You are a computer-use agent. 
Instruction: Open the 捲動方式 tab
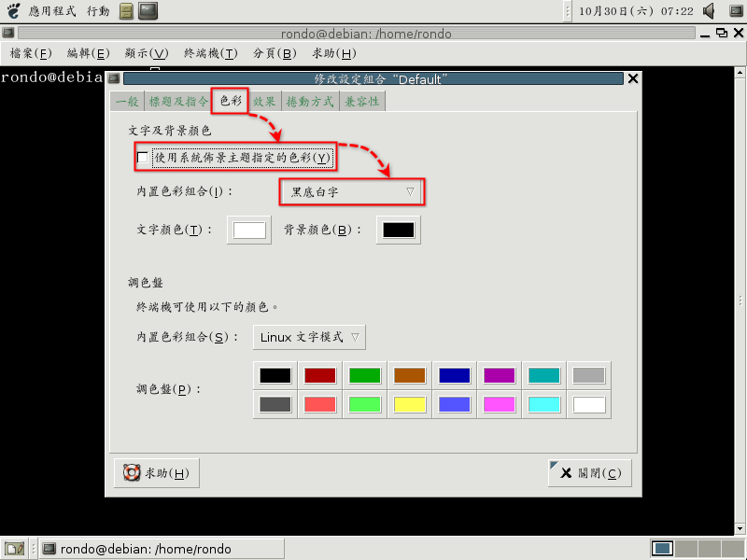pyautogui.click(x=309, y=102)
